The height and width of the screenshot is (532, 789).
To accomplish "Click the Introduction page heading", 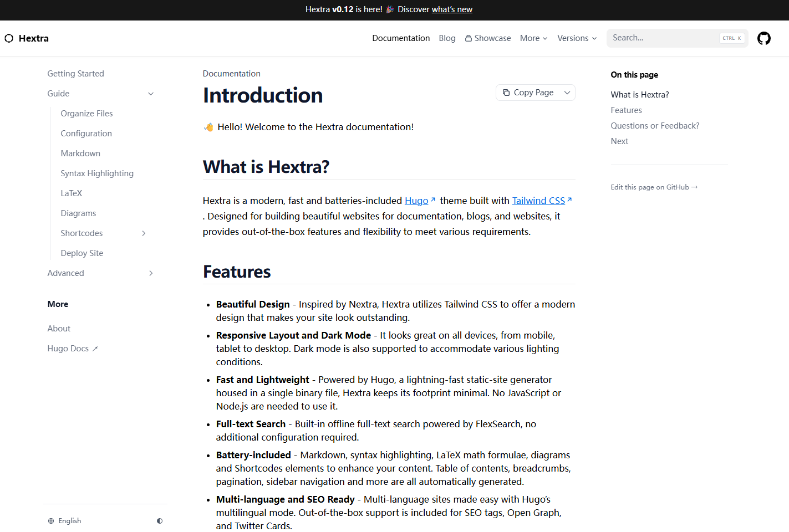I will click(263, 95).
